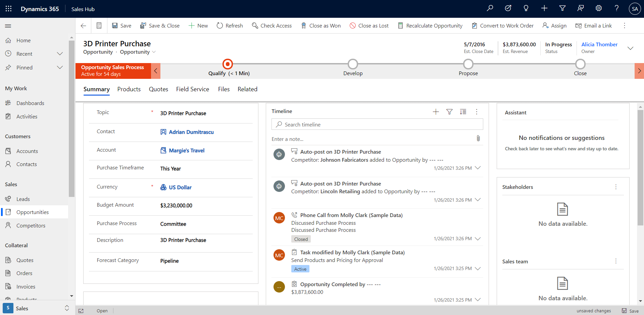This screenshot has height=315, width=644.
Task: Open Stakeholders more commands ellipsis
Action: point(616,187)
